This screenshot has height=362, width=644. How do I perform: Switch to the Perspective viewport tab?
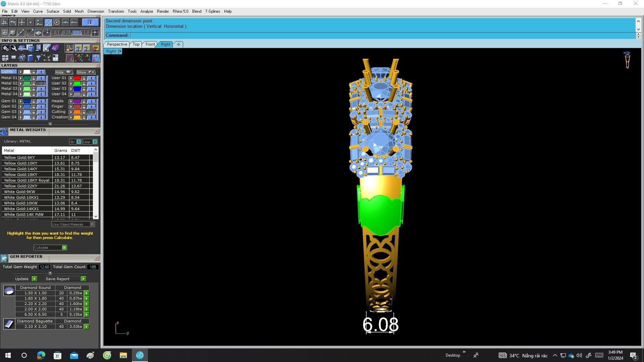point(117,44)
